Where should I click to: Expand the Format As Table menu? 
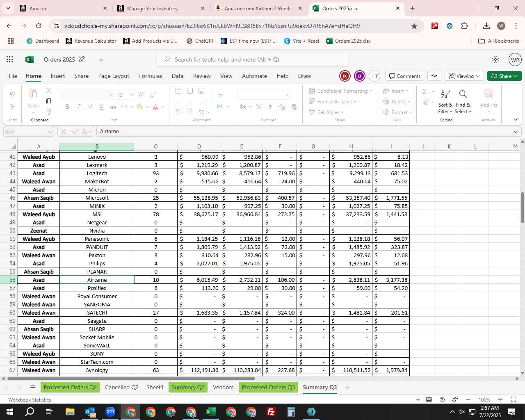point(333,102)
